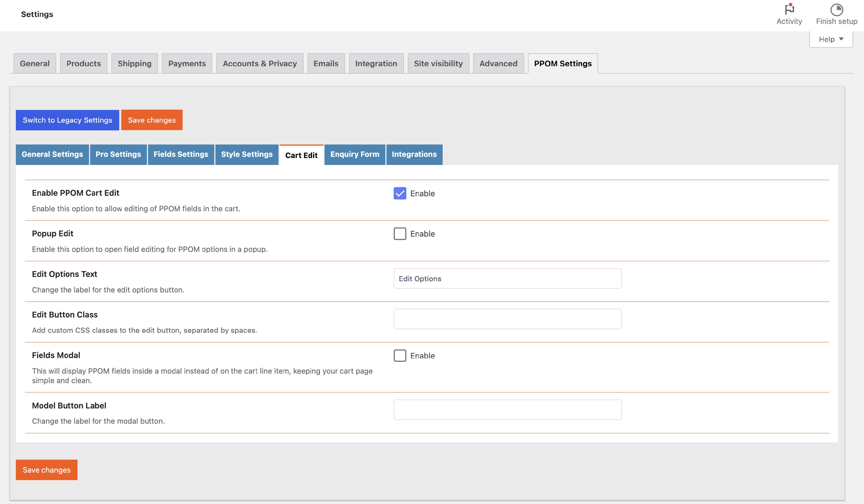Open the Enquiry Form sub-tab
This screenshot has width=864, height=504.
pos(355,154)
